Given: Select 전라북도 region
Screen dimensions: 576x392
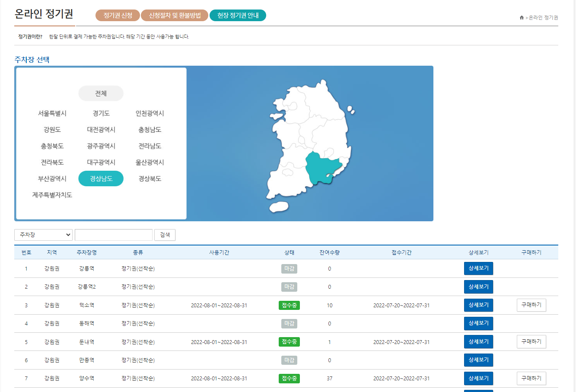Looking at the screenshot, I should coord(52,163).
